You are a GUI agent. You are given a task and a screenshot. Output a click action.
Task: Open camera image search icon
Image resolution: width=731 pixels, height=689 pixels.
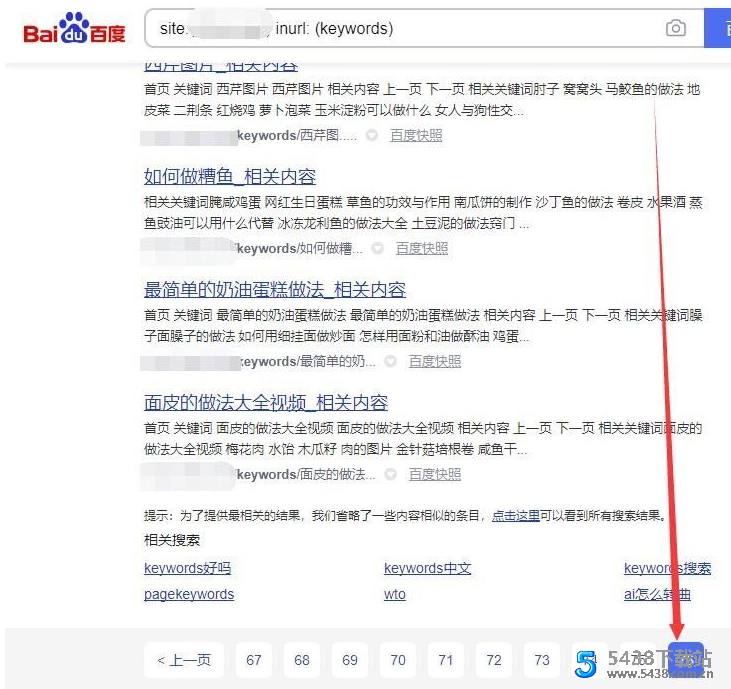tap(676, 28)
